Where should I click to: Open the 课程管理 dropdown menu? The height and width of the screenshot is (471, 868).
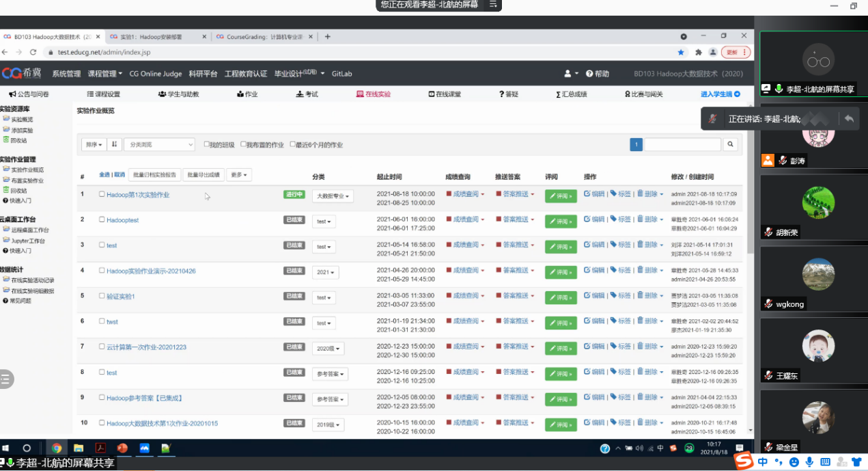(104, 74)
